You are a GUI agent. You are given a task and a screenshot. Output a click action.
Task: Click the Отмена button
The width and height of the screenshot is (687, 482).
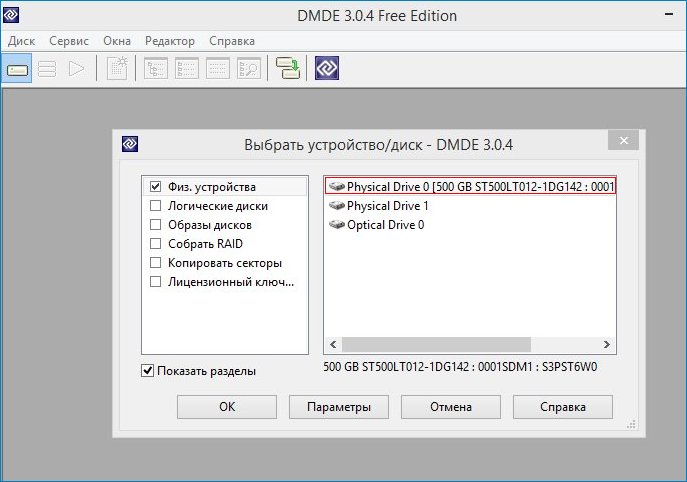(451, 407)
